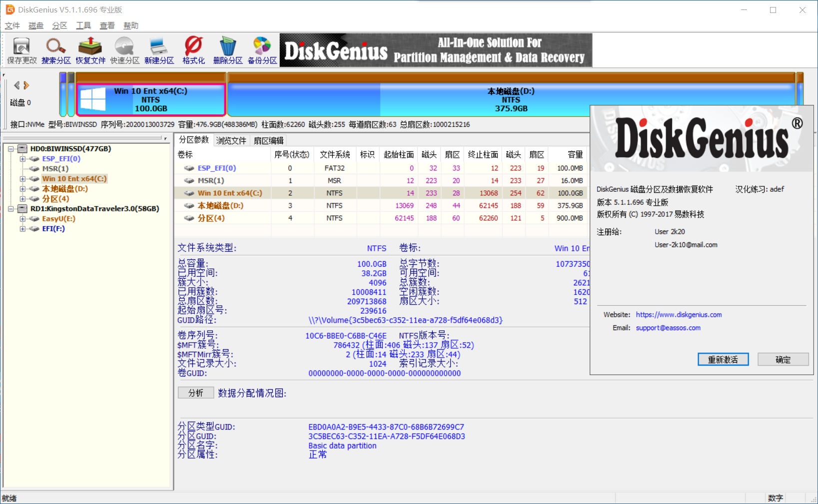
Task: Expand the 本地磁盘(D:) tree node
Action: click(22, 189)
